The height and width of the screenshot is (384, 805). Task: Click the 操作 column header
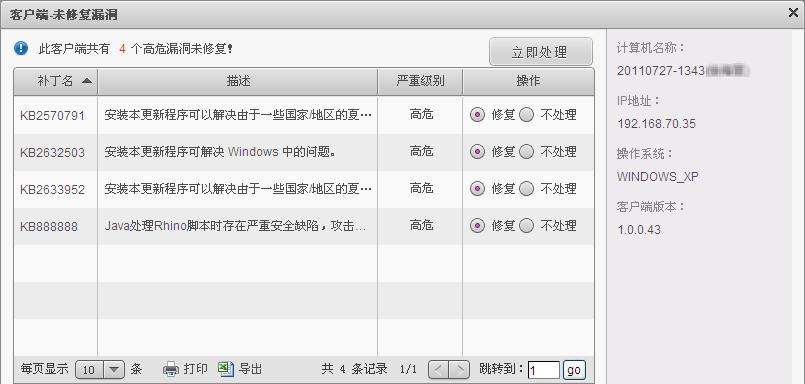point(528,81)
